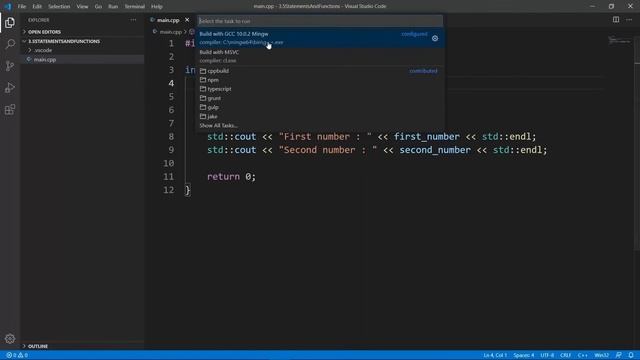Change encoding via UTF-8 status entry

tap(547, 355)
